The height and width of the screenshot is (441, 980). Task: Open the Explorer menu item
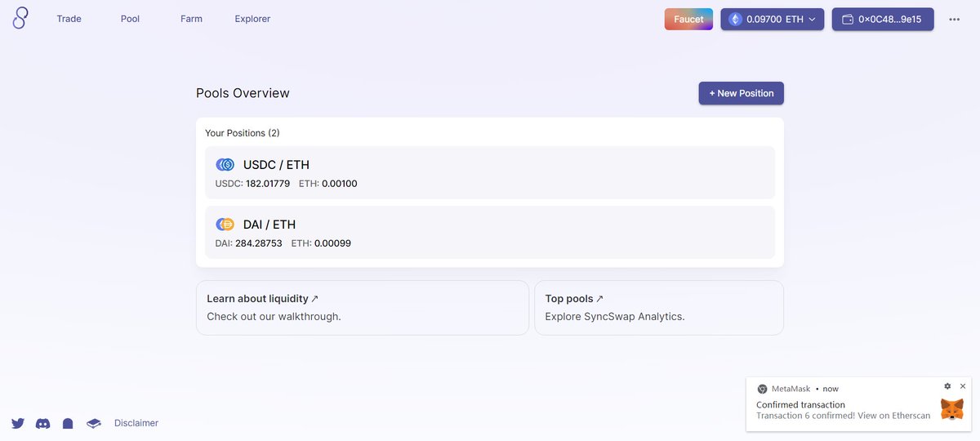click(x=252, y=19)
